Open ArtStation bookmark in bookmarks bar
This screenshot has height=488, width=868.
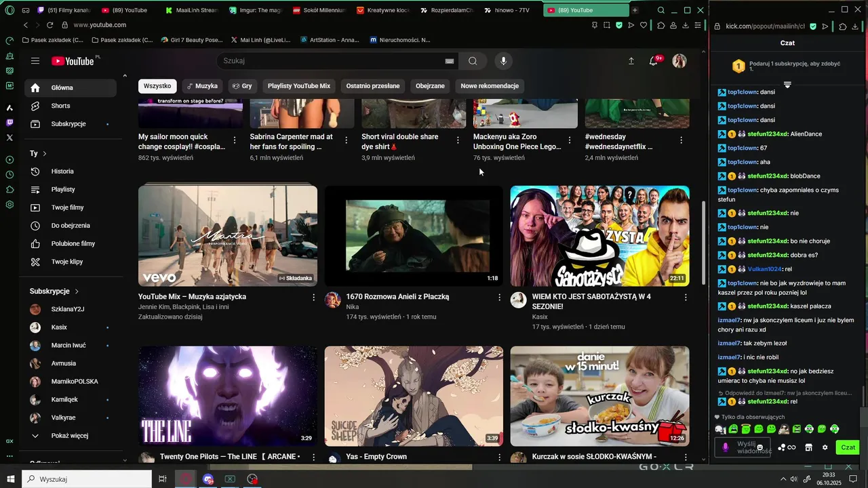tap(328, 40)
